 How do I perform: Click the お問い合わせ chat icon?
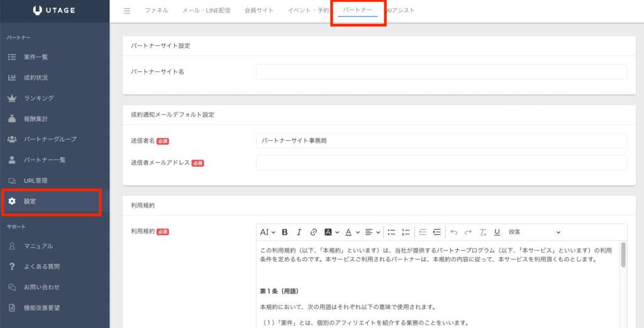click(x=12, y=287)
